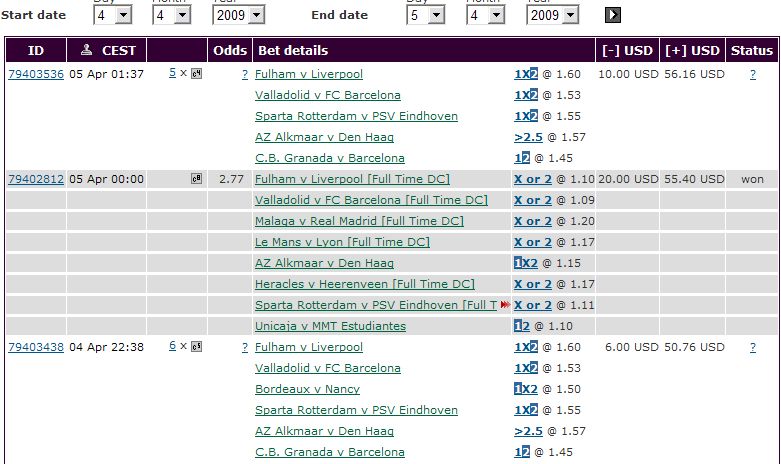
Task: Click 1X2 selection at 1.50 for Bordeaux
Action: [525, 389]
